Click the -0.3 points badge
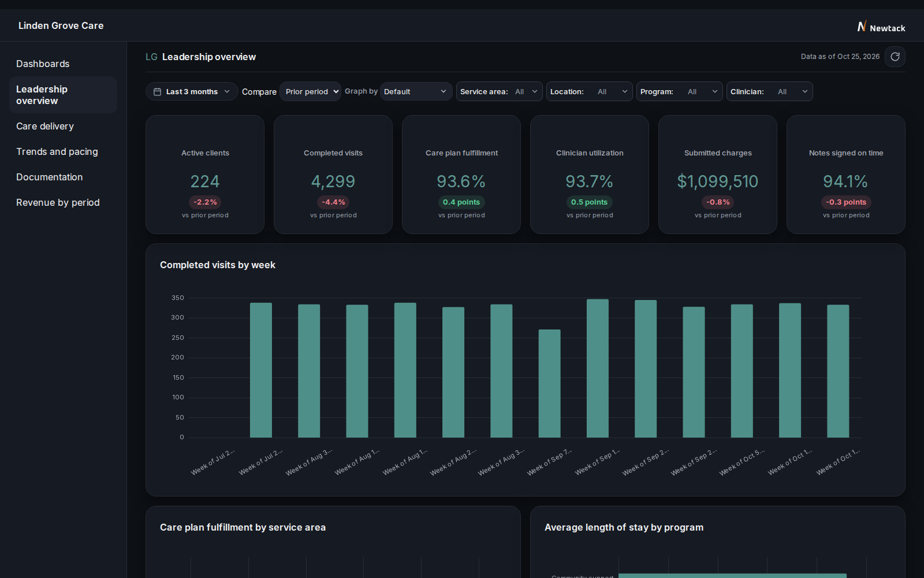This screenshot has width=924, height=578. coord(846,202)
